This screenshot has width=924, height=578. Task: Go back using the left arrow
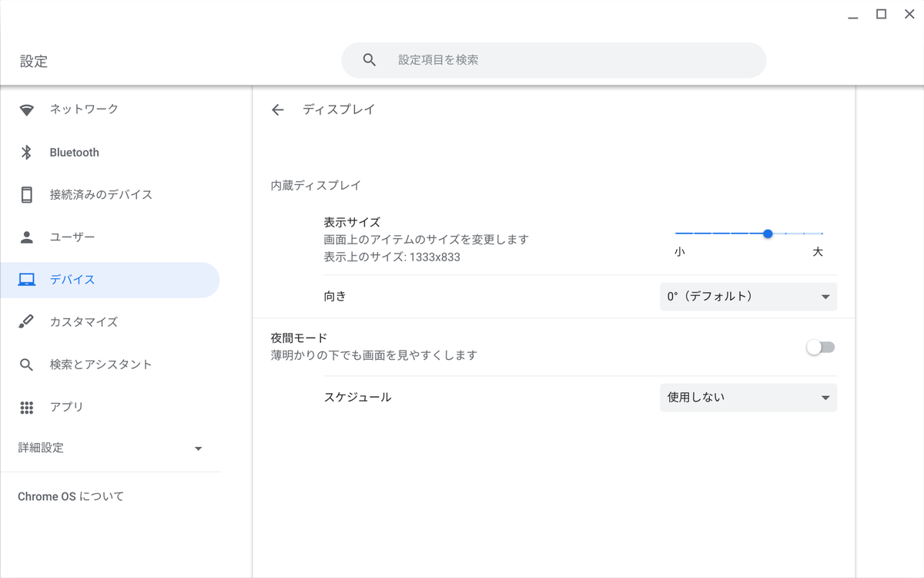pos(278,110)
